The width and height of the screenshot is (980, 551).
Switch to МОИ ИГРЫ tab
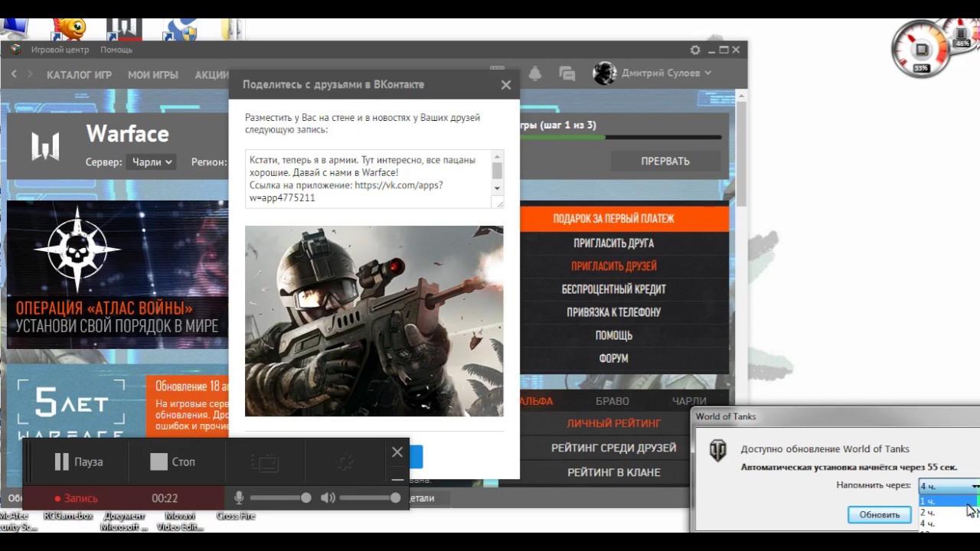[153, 75]
